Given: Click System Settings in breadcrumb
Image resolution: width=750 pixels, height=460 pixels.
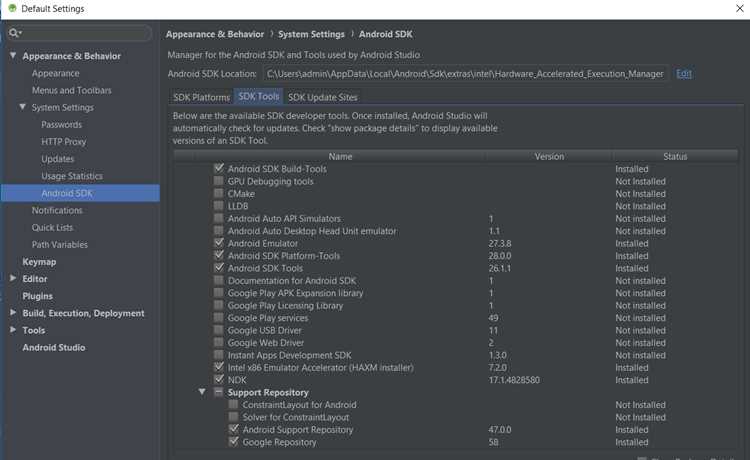Looking at the screenshot, I should pyautogui.click(x=311, y=34).
